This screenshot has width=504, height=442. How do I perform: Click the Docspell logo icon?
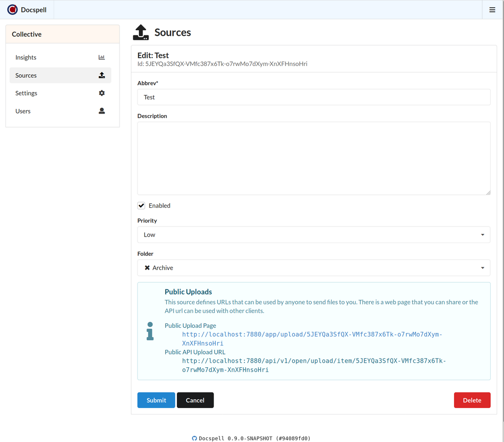tap(12, 10)
